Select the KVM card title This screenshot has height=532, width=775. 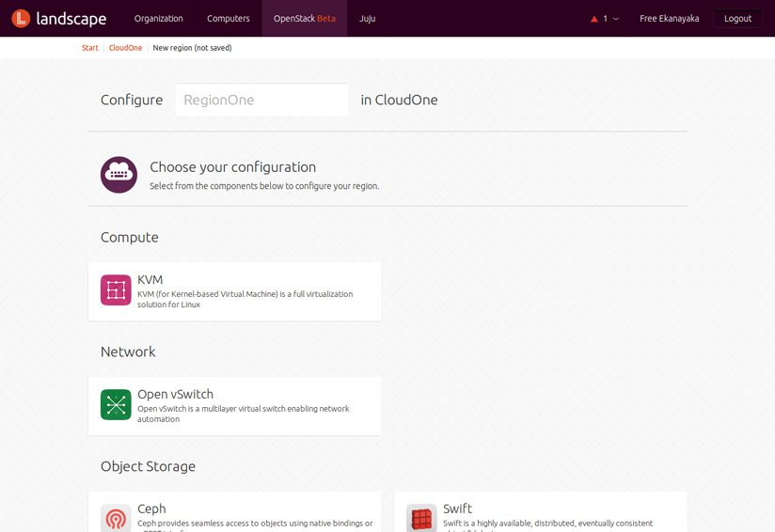click(x=150, y=279)
